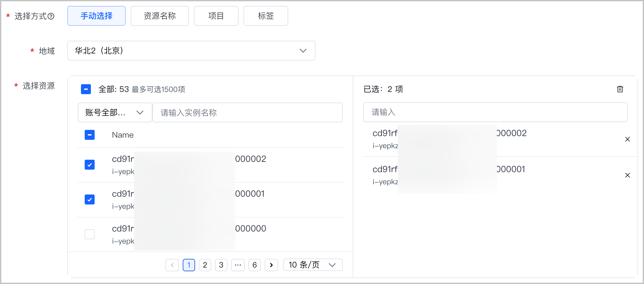Screen dimensions: 644x284
Task: Remove selected item ending in 000001
Action: (627, 175)
